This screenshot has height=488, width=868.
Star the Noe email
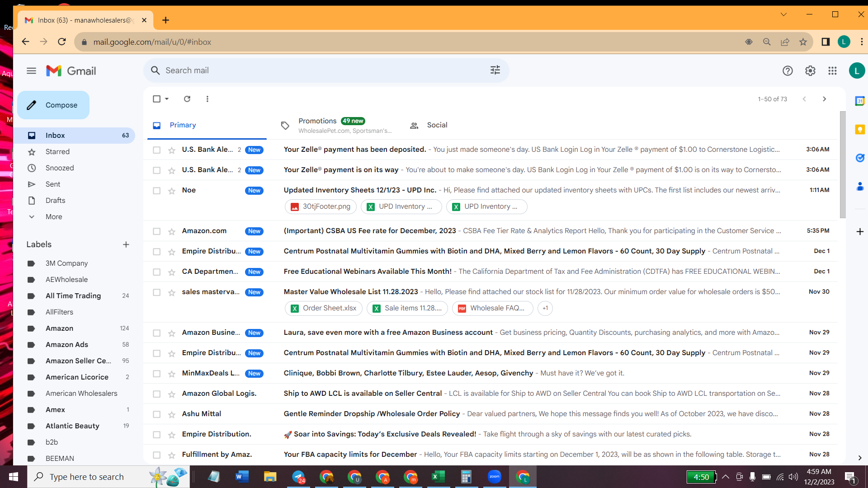(172, 191)
